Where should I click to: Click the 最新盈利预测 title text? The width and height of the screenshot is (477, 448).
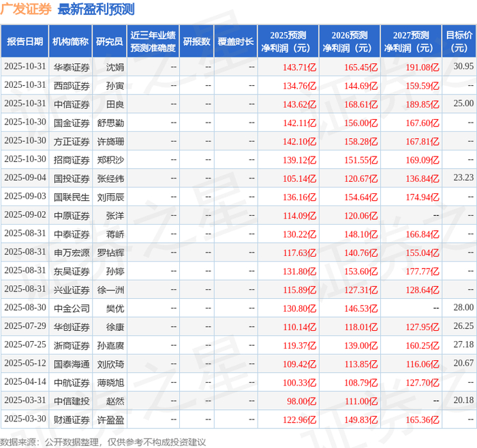(x=96, y=9)
